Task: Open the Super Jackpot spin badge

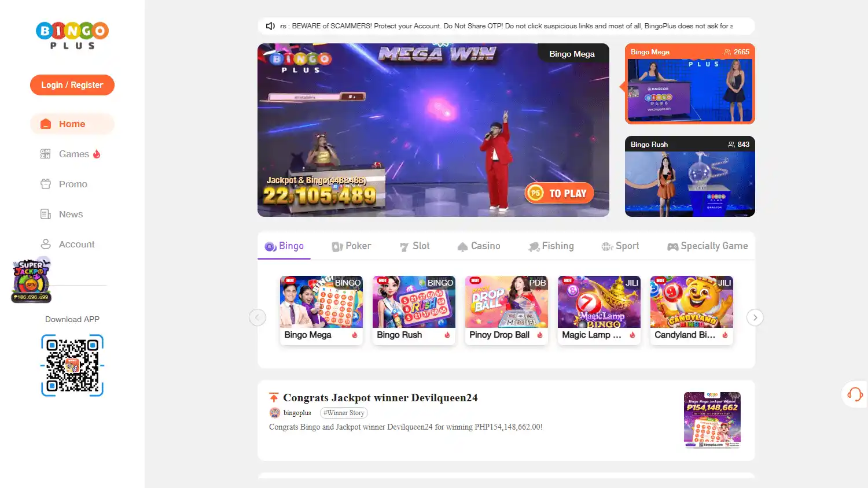Action: (32, 280)
